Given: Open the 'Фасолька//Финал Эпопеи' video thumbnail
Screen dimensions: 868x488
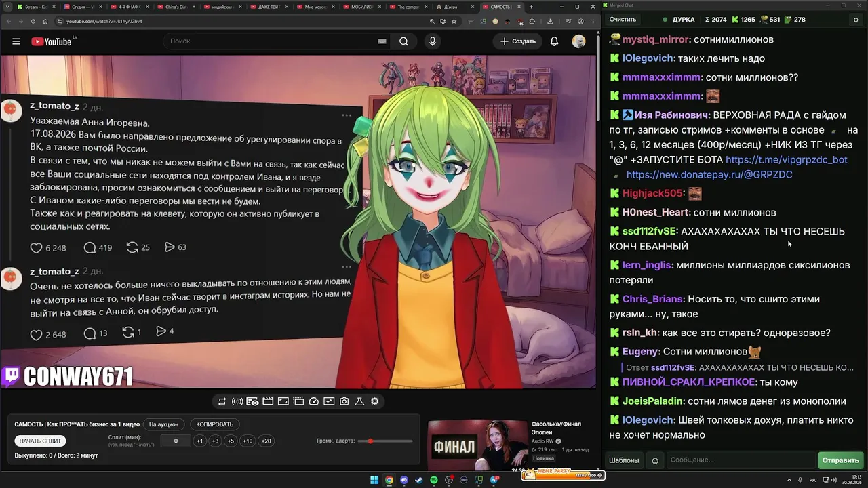Looking at the screenshot, I should 477,445.
